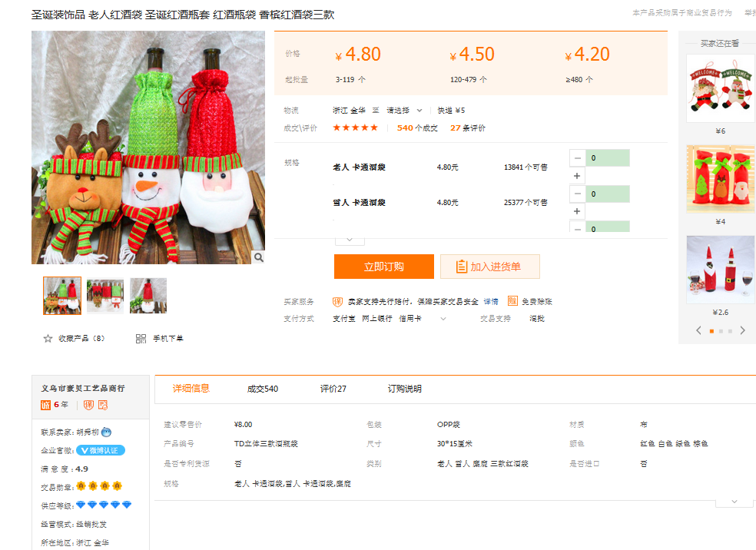
Task: Increase quantity for 雪人 卡通酒袋
Action: (577, 211)
